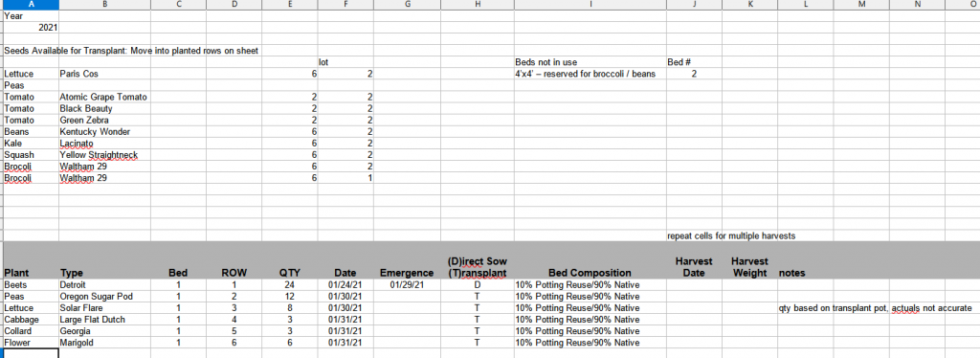Select column A header
Viewport: 980px width, 358px height.
pos(32,5)
